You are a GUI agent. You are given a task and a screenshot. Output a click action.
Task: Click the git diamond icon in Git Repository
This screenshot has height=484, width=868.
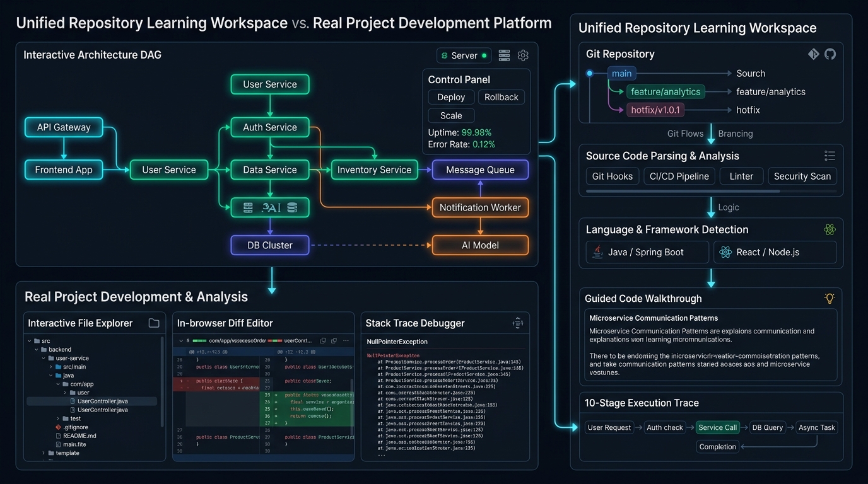(x=814, y=54)
